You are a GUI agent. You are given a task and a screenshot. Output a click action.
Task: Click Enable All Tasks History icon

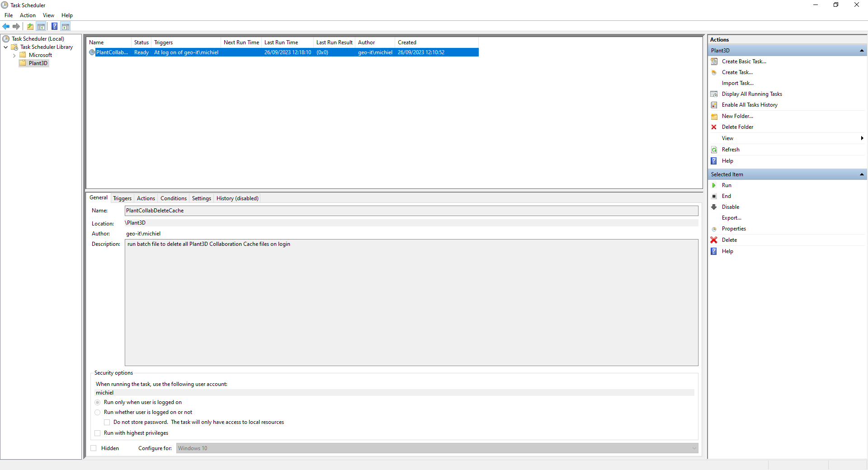(x=714, y=105)
